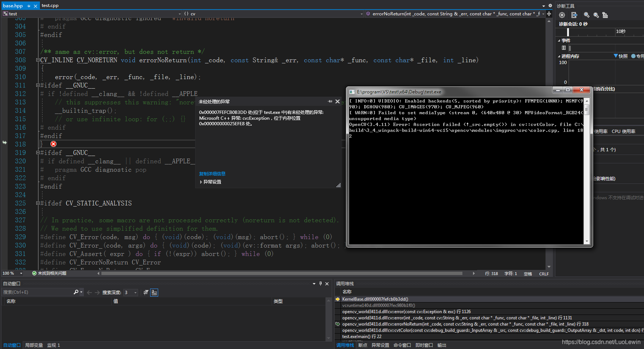Toggle the highlighted display-format icon in Autos toolbar
The height and width of the screenshot is (349, 644).
click(x=154, y=293)
